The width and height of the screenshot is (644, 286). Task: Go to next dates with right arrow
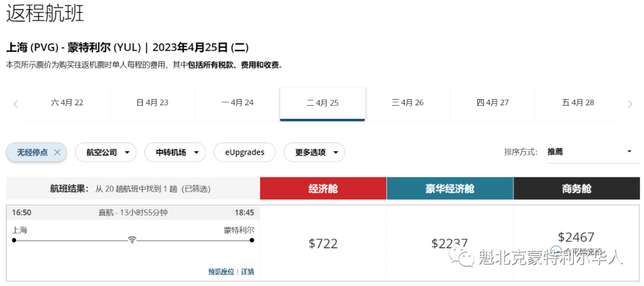click(630, 104)
